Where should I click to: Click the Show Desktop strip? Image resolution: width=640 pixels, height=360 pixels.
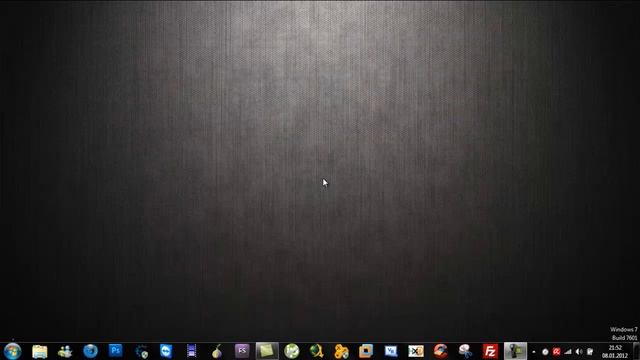(x=636, y=351)
